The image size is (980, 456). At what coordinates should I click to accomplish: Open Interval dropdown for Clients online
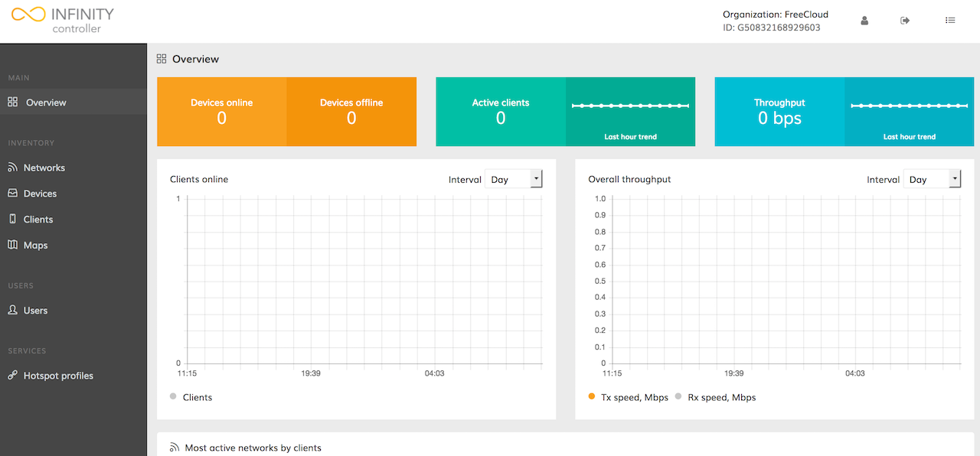[514, 179]
